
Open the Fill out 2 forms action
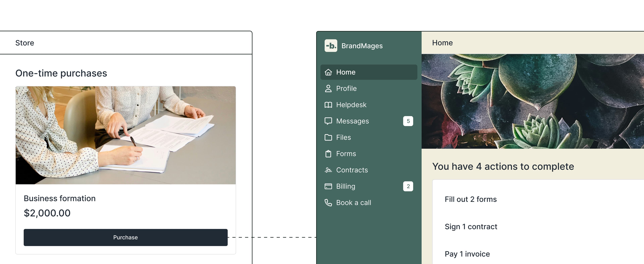470,199
